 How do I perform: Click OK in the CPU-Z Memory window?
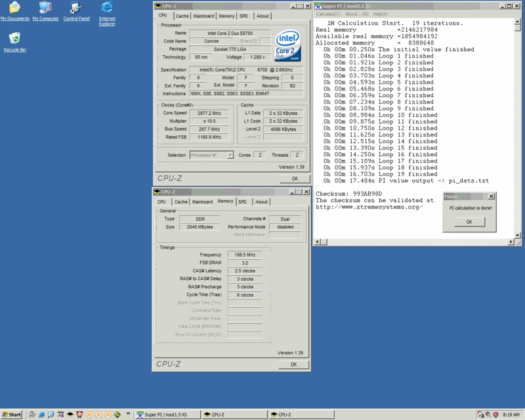tap(293, 364)
